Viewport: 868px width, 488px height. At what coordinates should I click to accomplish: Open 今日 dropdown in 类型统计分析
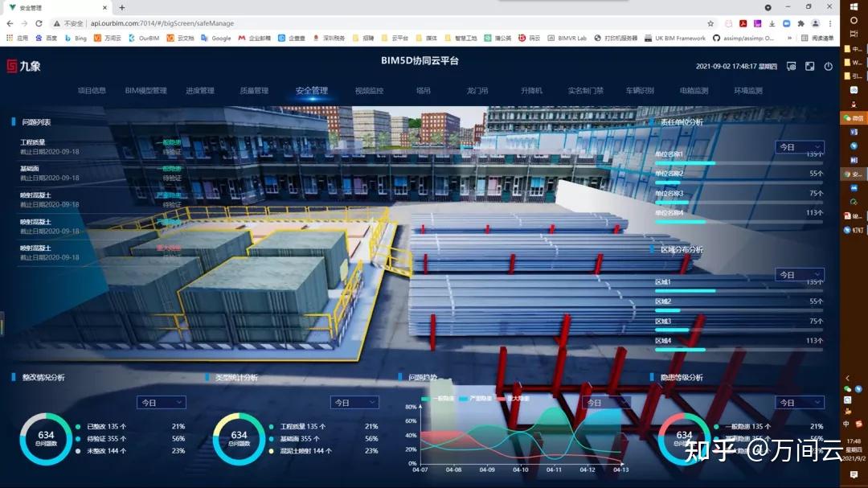(354, 403)
